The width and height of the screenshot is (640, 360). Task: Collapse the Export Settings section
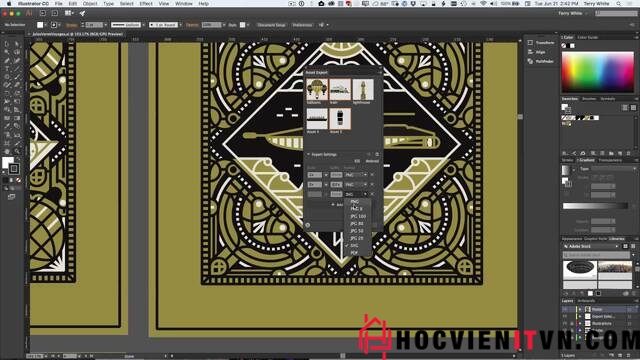[x=309, y=154]
